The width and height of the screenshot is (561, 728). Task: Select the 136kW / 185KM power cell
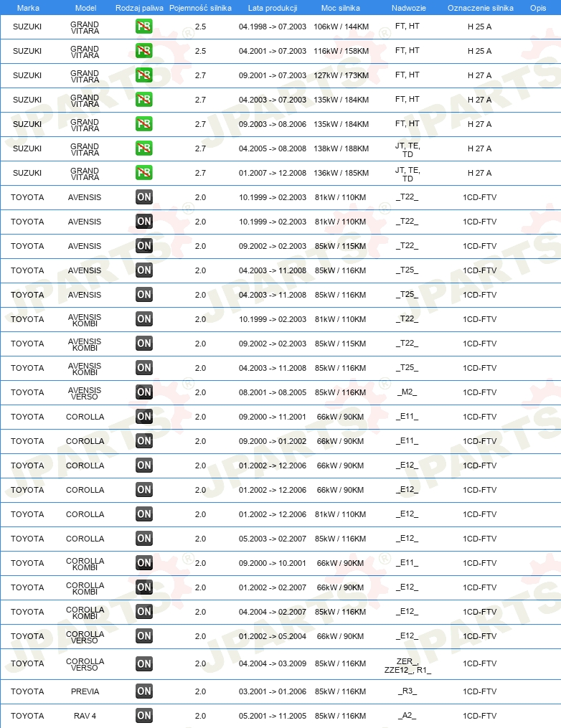[341, 173]
